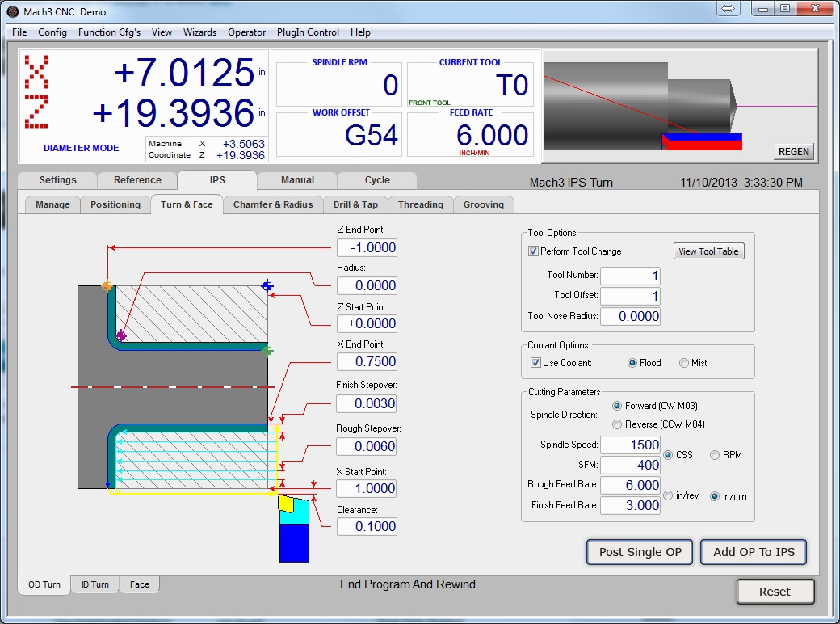Click the Radius input field
This screenshot has height=624, width=840.
click(367, 285)
